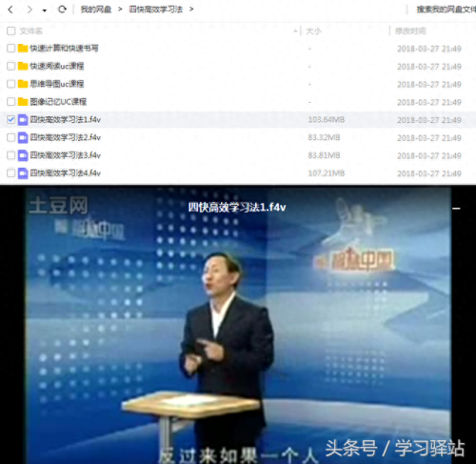Click the 思维导图uc课程 folder icon
The width and height of the screenshot is (476, 464).
point(23,84)
